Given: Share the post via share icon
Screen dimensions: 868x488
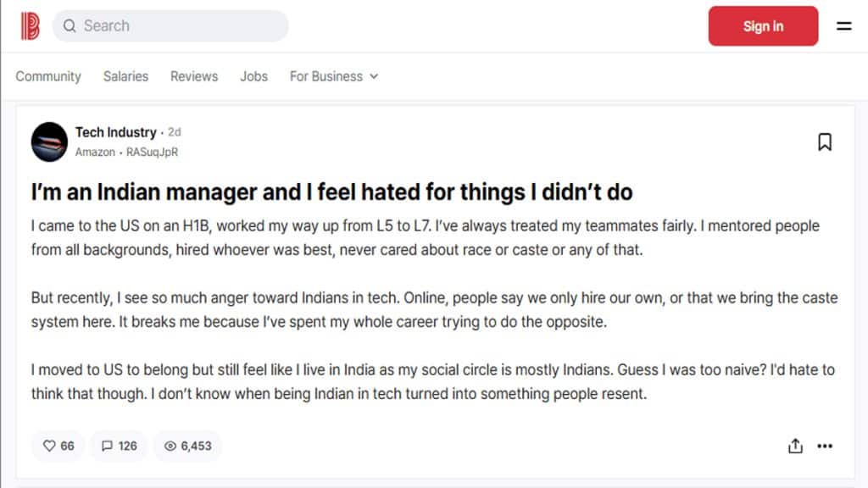Looking at the screenshot, I should (x=795, y=446).
